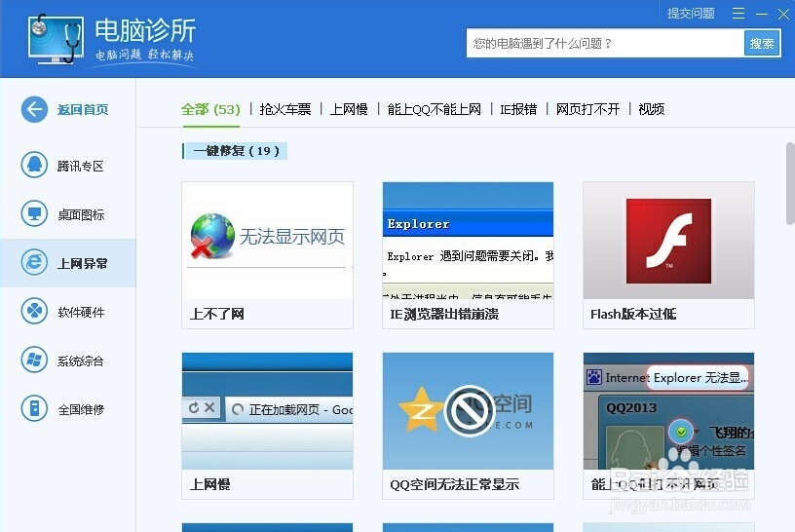Open the 网页打不开 tab
This screenshot has width=795, height=532.
pos(587,109)
